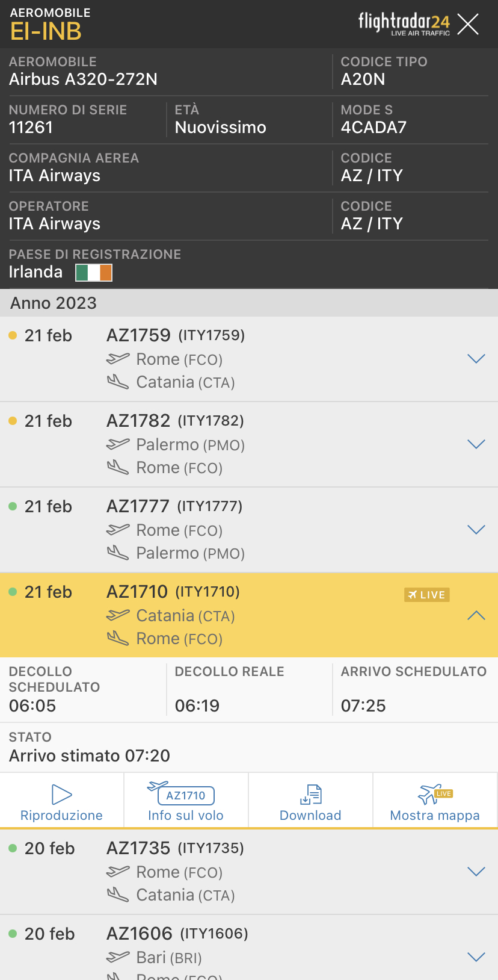Tap the ITA Airways airline name
This screenshot has width=498, height=980.
55,176
